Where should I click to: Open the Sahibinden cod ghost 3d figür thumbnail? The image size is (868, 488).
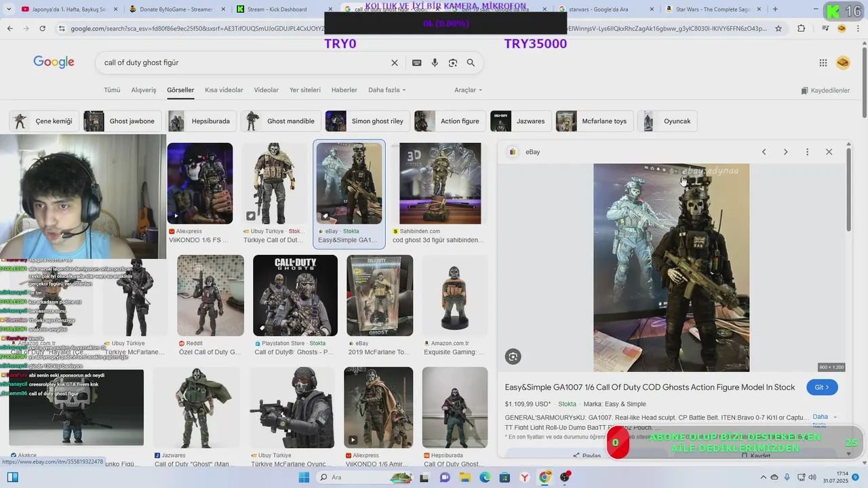(x=440, y=183)
